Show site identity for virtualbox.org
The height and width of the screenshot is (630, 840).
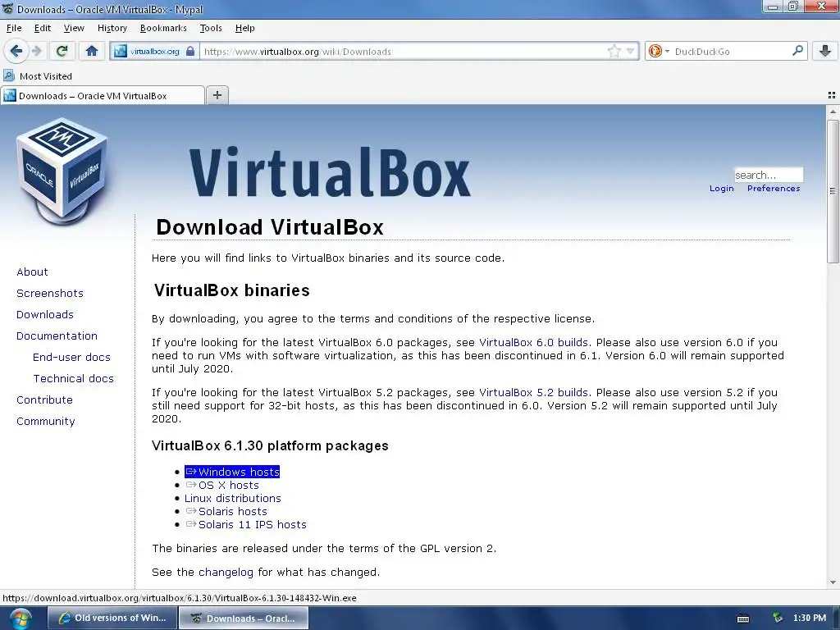click(x=155, y=52)
